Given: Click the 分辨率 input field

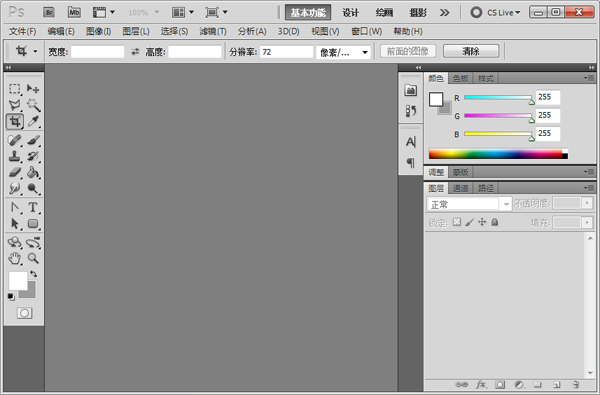Looking at the screenshot, I should [x=286, y=52].
